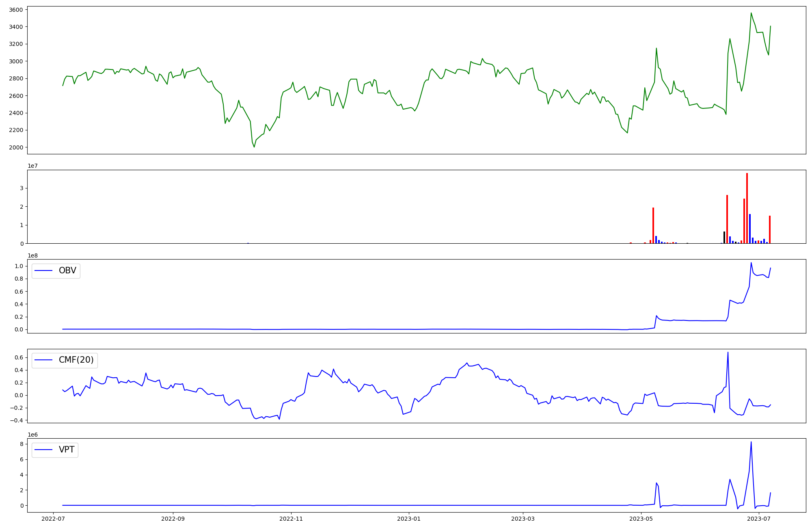Click the lowest trough of green price line
This screenshot has width=812, height=528.
point(254,147)
